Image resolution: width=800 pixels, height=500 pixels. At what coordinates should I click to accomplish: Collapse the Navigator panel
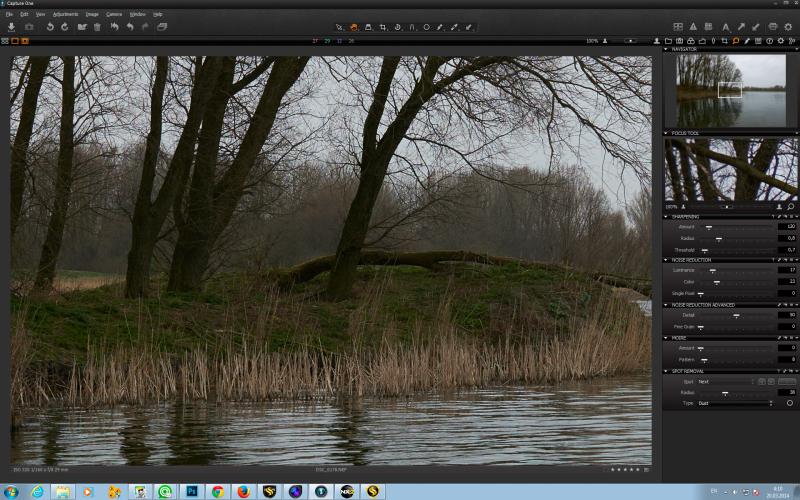point(666,49)
